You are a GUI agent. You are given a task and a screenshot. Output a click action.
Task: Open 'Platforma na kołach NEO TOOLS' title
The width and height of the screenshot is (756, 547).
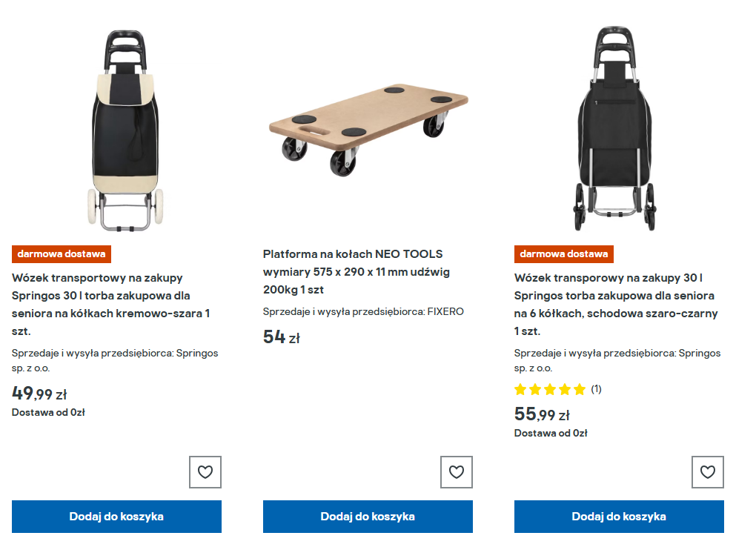[x=357, y=272]
